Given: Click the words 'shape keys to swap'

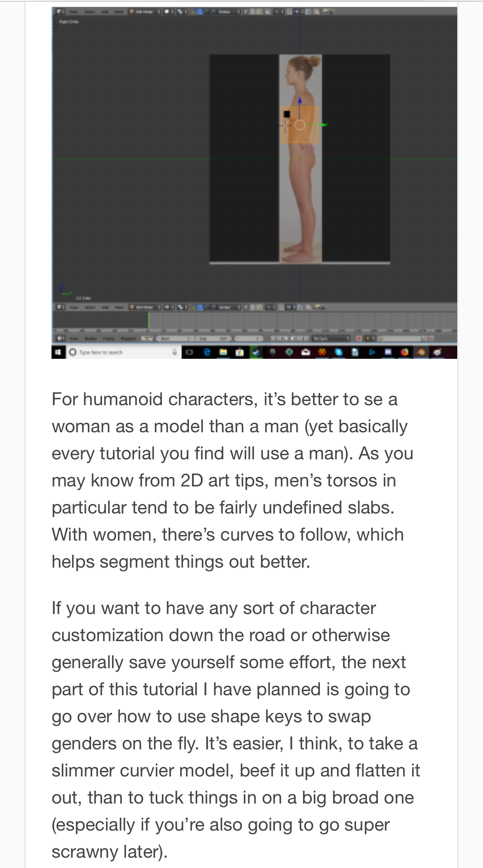Looking at the screenshot, I should 291,717.
